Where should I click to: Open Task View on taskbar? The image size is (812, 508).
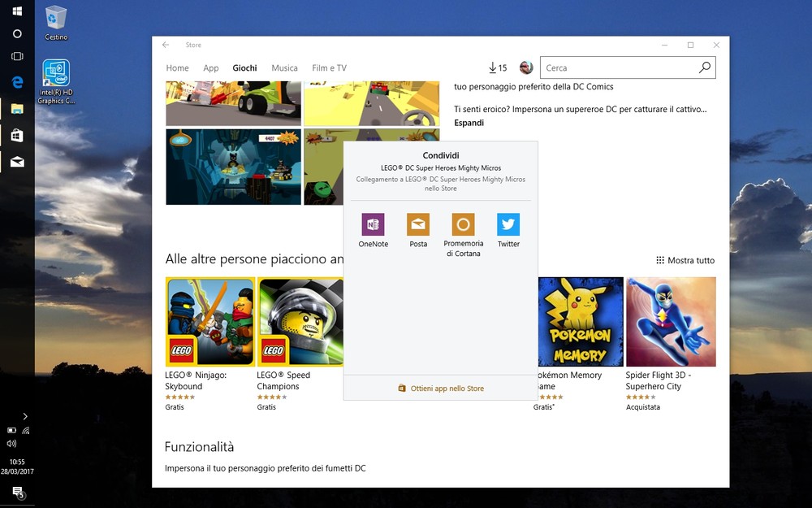[17, 57]
